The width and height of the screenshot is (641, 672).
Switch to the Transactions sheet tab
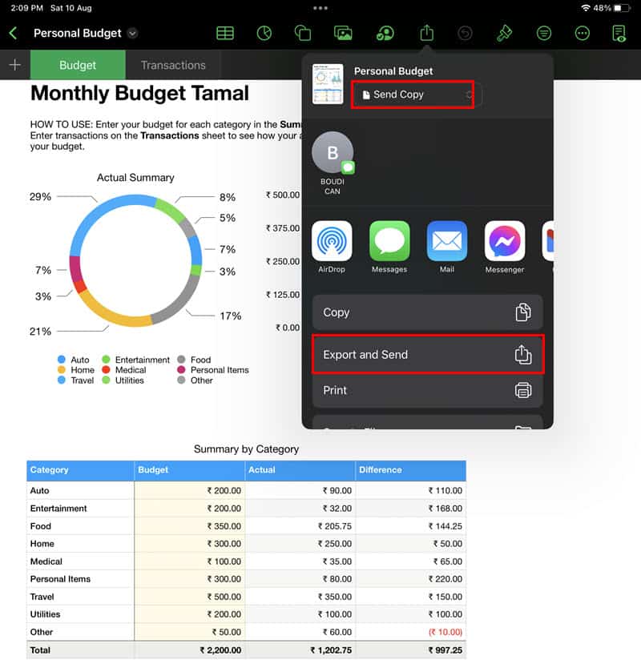point(173,65)
